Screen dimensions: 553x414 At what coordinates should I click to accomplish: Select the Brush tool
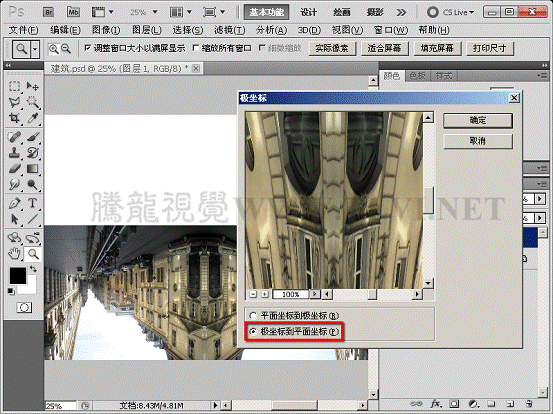point(32,137)
